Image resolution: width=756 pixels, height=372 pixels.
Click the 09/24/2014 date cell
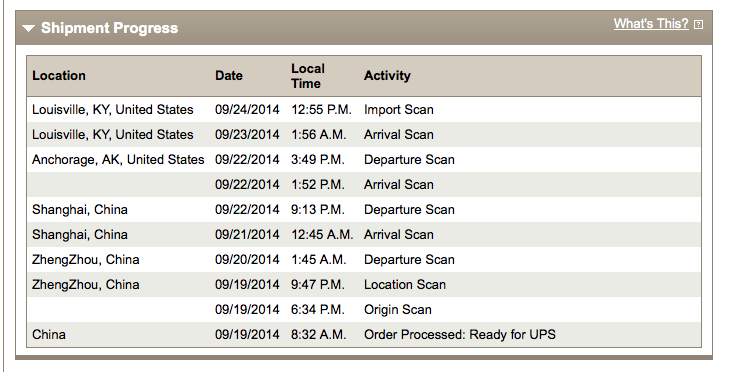pos(247,109)
